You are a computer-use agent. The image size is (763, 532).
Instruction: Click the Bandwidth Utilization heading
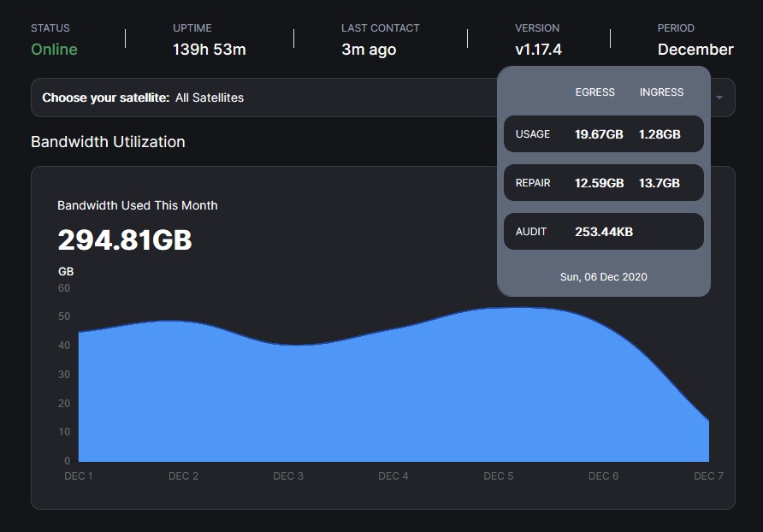pos(108,142)
